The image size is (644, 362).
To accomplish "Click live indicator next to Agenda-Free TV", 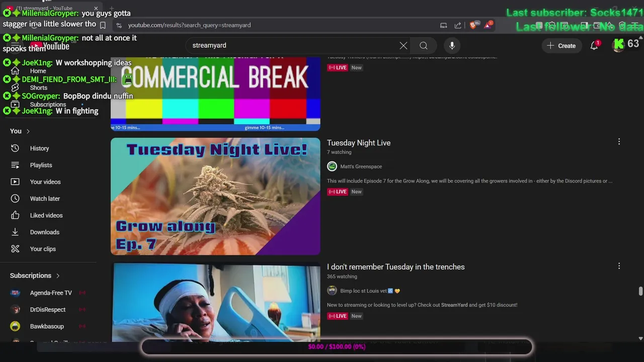I will tap(82, 293).
